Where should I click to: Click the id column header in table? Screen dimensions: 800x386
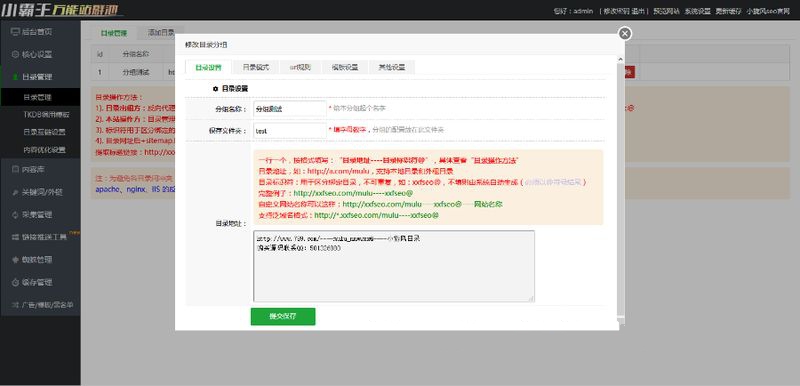coord(101,53)
